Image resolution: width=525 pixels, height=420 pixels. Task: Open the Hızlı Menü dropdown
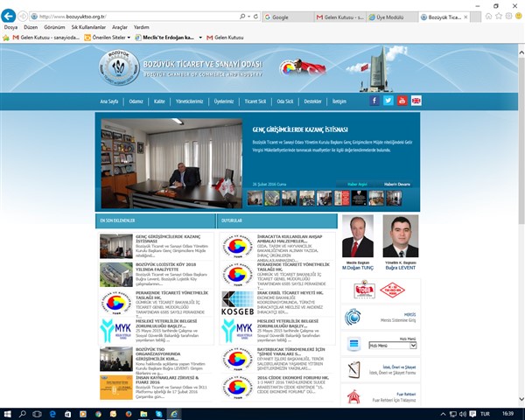pos(392,346)
